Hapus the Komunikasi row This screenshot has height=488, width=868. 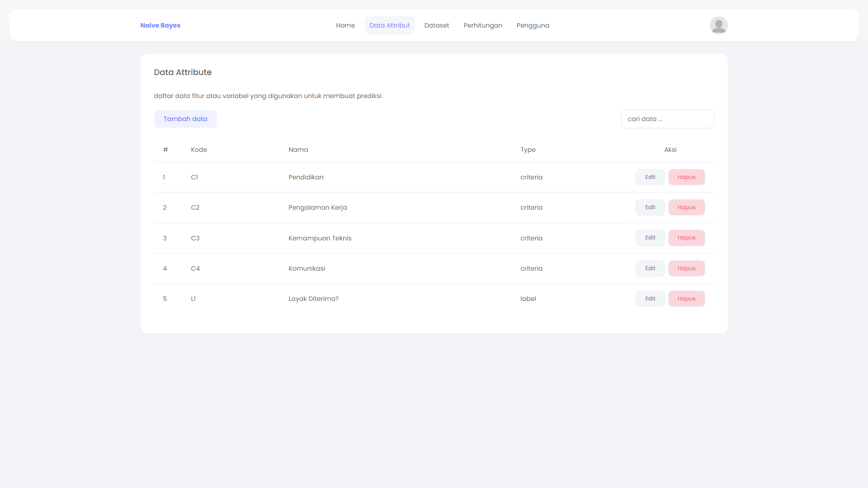(686, 268)
